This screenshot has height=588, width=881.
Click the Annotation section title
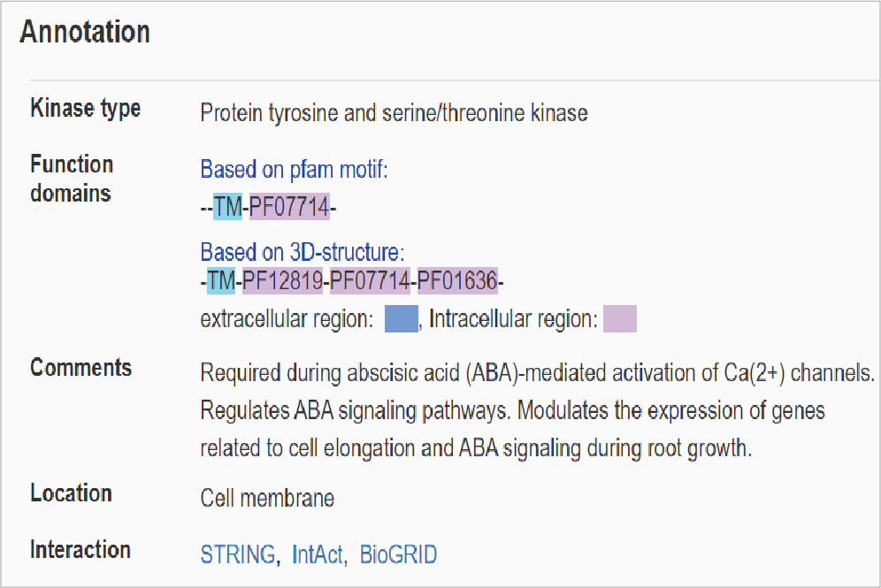point(85,32)
